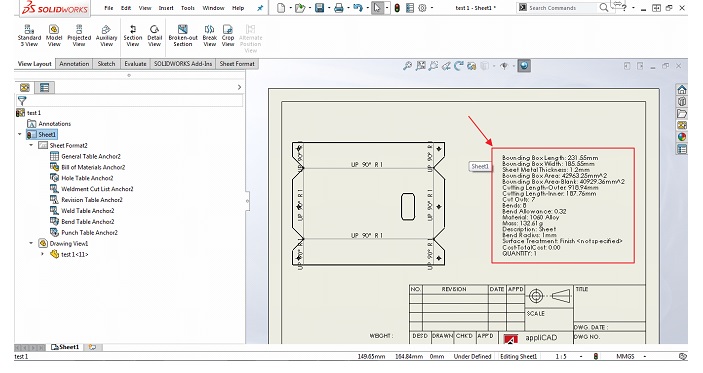The image size is (703, 373).
Task: Open the Insert menu
Action: click(x=166, y=8)
